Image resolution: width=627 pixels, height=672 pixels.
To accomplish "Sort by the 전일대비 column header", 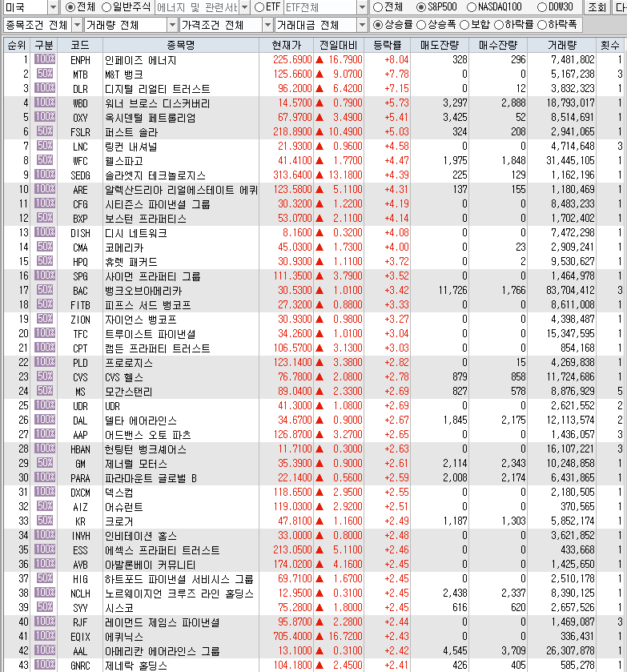I will tap(339, 45).
